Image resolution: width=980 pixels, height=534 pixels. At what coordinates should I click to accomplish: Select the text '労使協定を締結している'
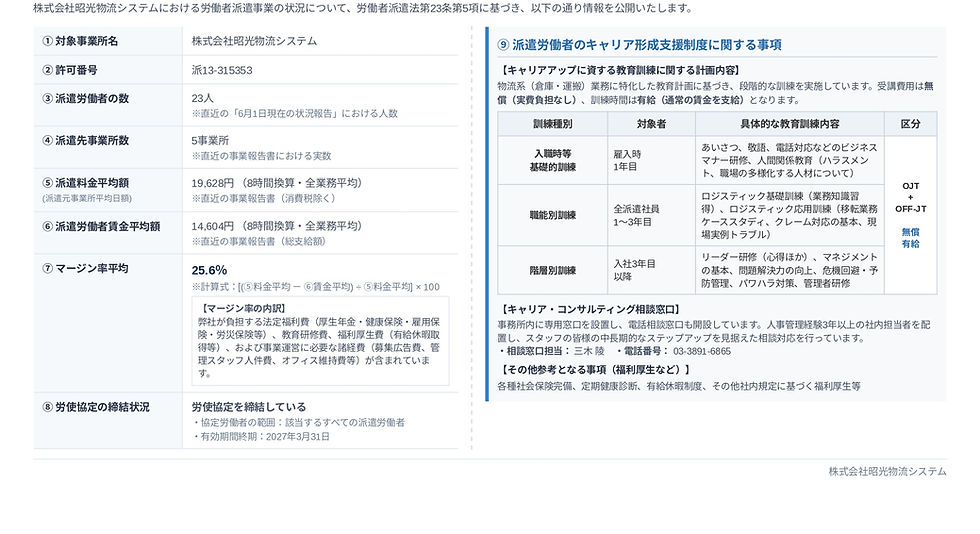coord(249,407)
